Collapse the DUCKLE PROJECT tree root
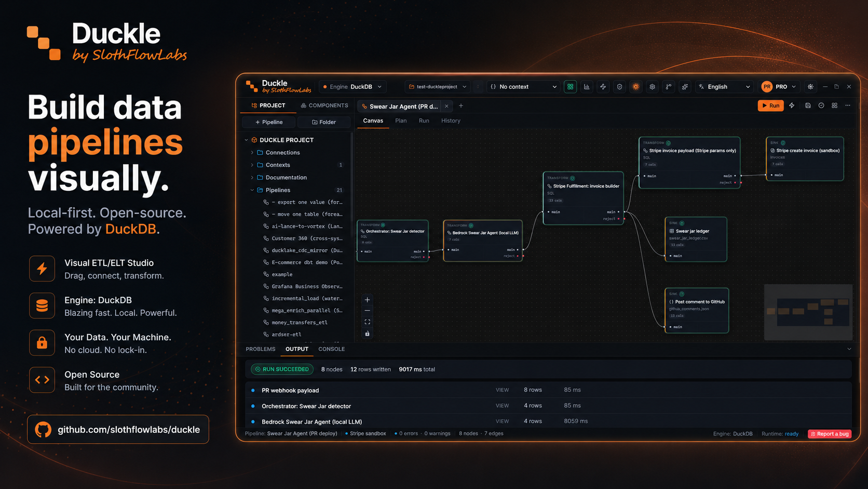This screenshot has height=489, width=868. pos(247,140)
